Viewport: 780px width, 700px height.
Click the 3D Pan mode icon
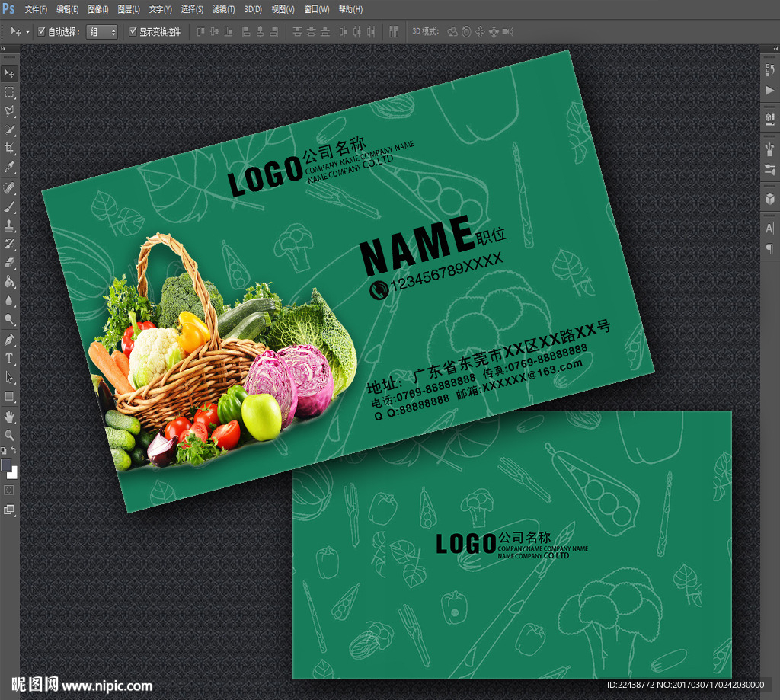(x=480, y=32)
